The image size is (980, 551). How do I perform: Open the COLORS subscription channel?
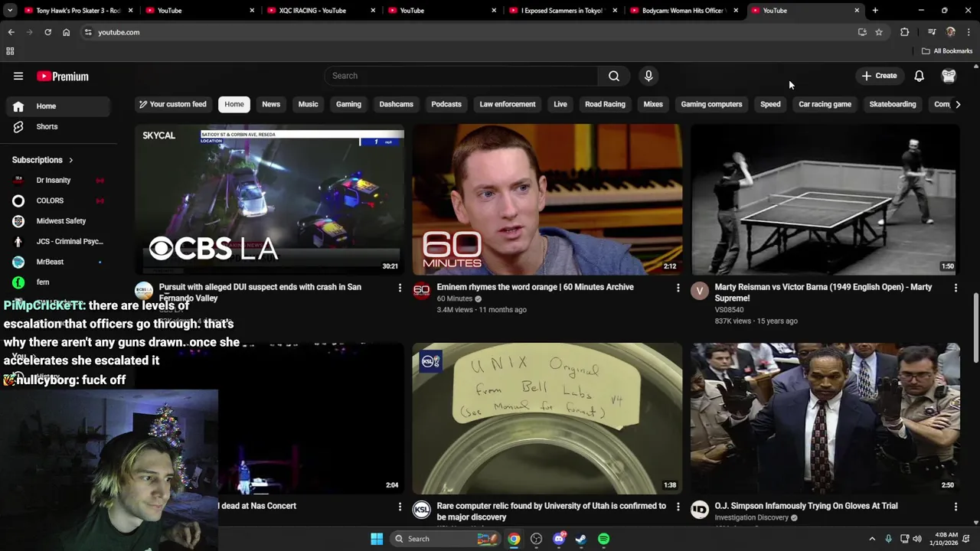pos(58,201)
